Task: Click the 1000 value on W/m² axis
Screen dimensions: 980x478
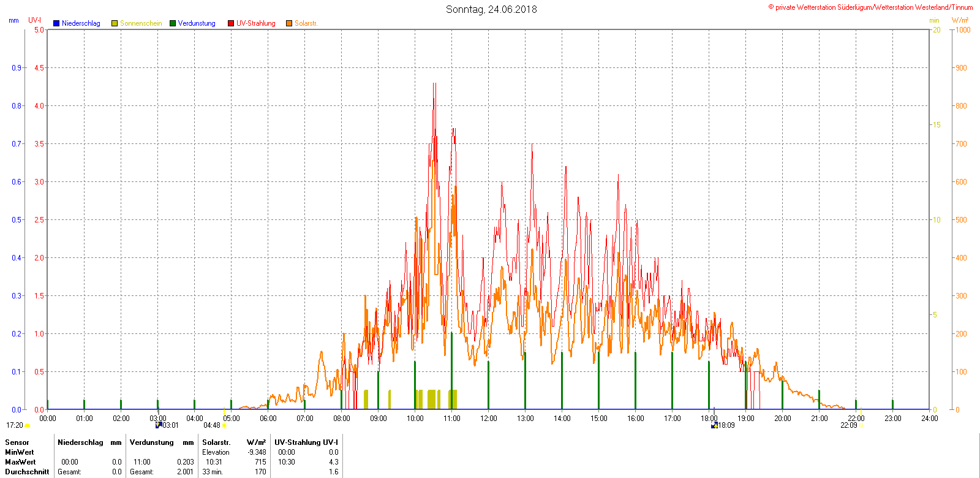Action: pos(963,30)
